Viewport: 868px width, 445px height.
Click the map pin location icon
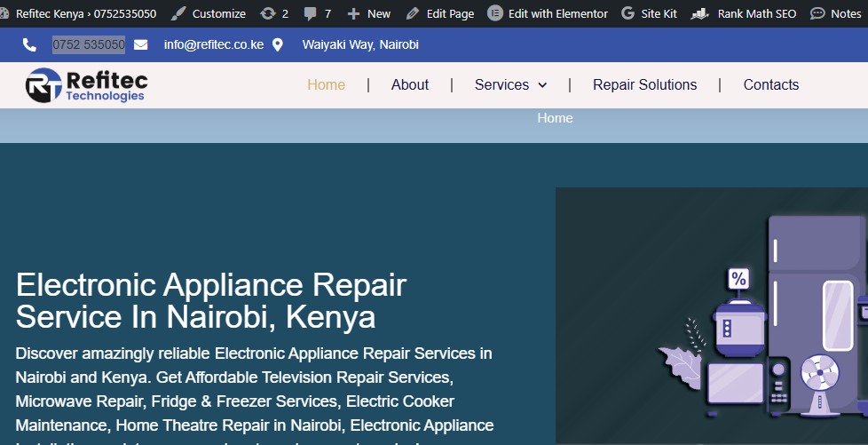[277, 44]
